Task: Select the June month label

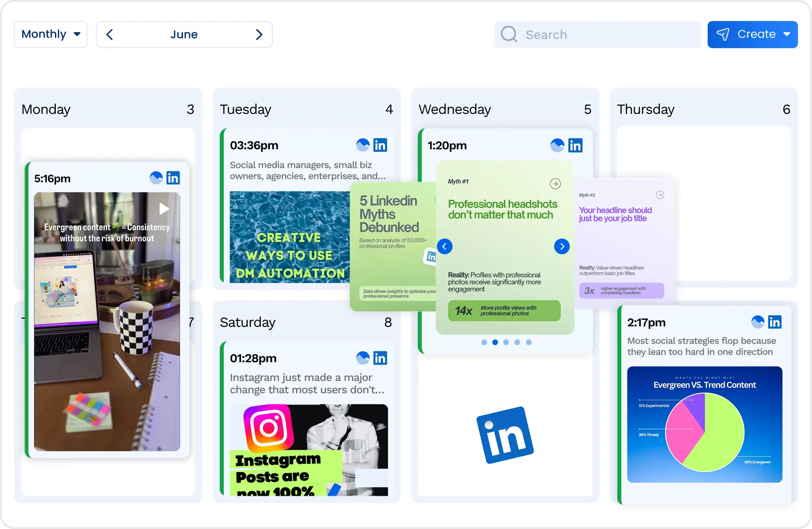Action: 184,34
